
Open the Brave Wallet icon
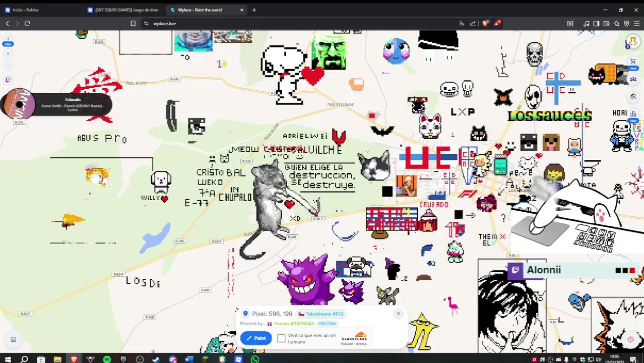pyautogui.click(x=606, y=23)
